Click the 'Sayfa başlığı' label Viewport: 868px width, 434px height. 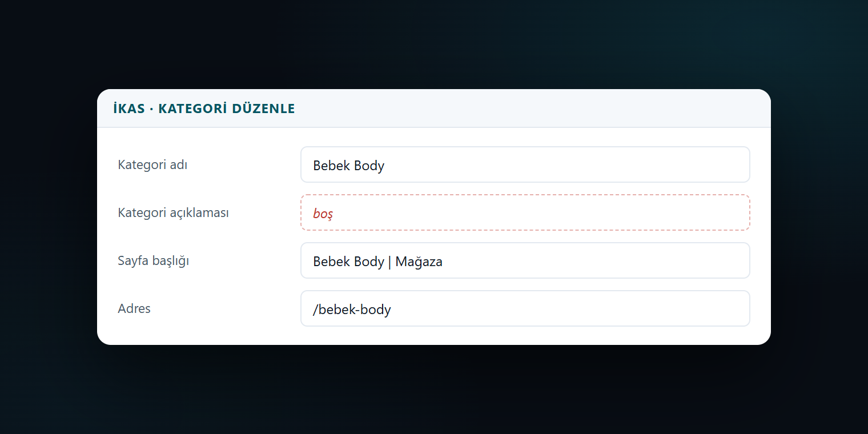pos(153,261)
